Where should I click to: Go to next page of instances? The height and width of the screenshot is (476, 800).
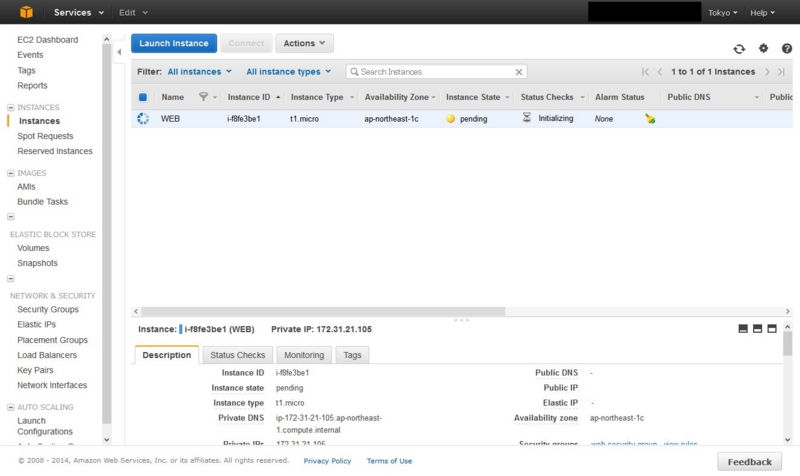click(x=767, y=72)
